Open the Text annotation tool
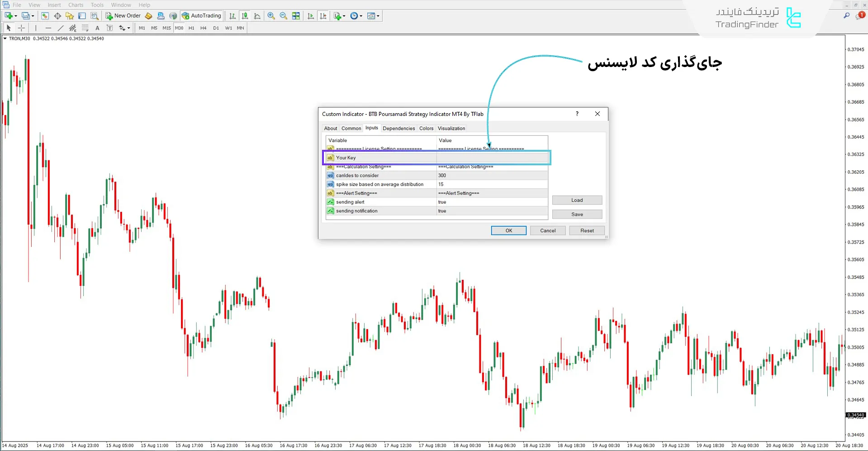The width and height of the screenshot is (868, 451). pyautogui.click(x=97, y=28)
